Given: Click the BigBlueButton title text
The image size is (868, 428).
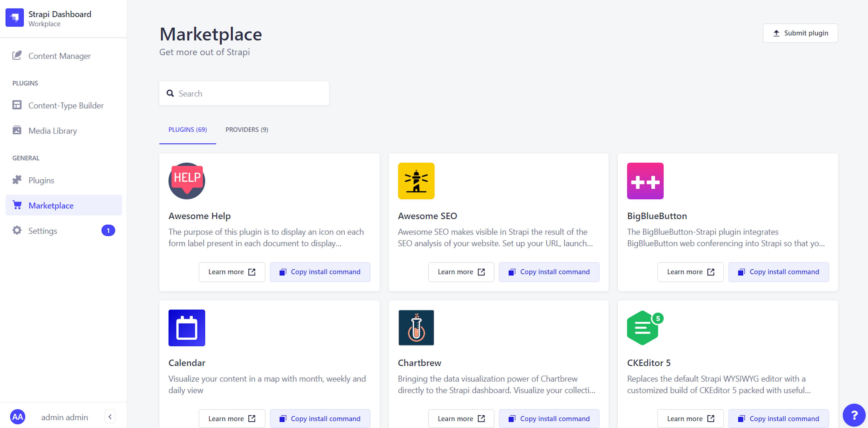Looking at the screenshot, I should [657, 216].
